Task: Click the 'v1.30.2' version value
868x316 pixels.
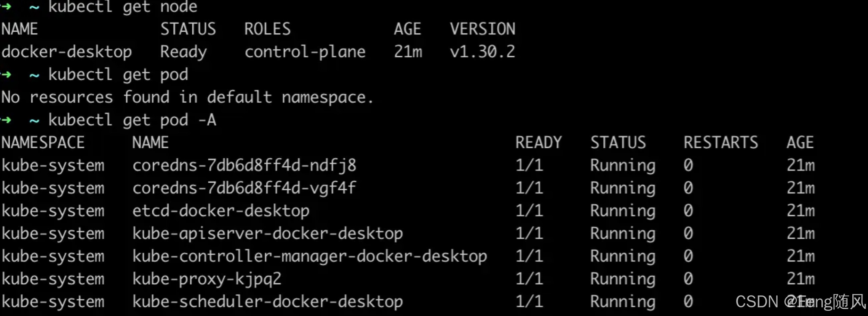Action: pos(482,52)
